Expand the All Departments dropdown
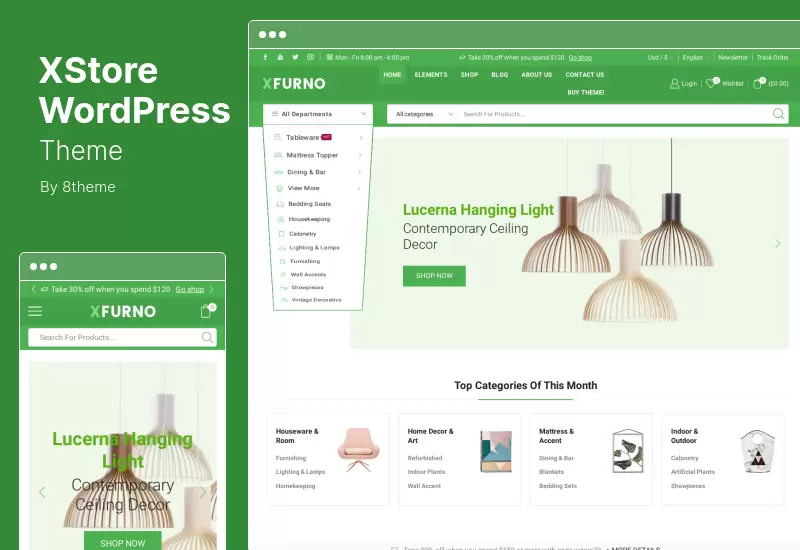 click(318, 114)
